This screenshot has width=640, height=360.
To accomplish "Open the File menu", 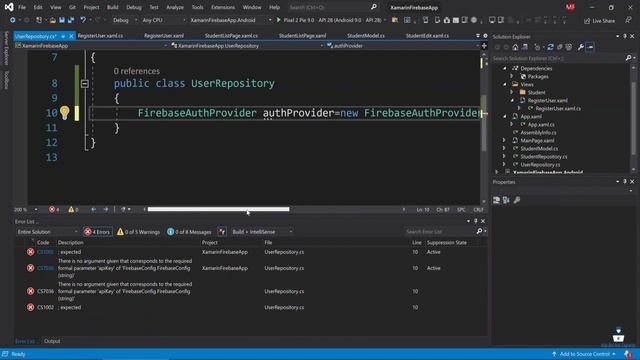I will (x=22, y=7).
